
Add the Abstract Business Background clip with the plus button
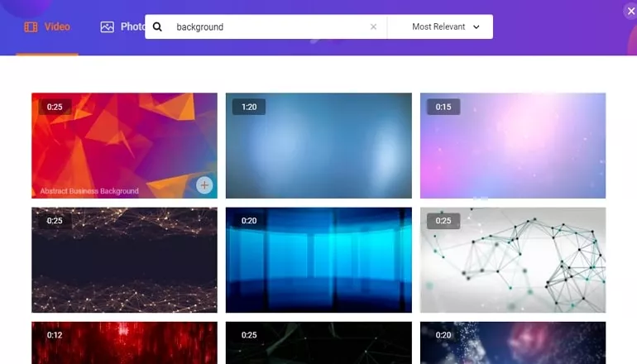[204, 185]
